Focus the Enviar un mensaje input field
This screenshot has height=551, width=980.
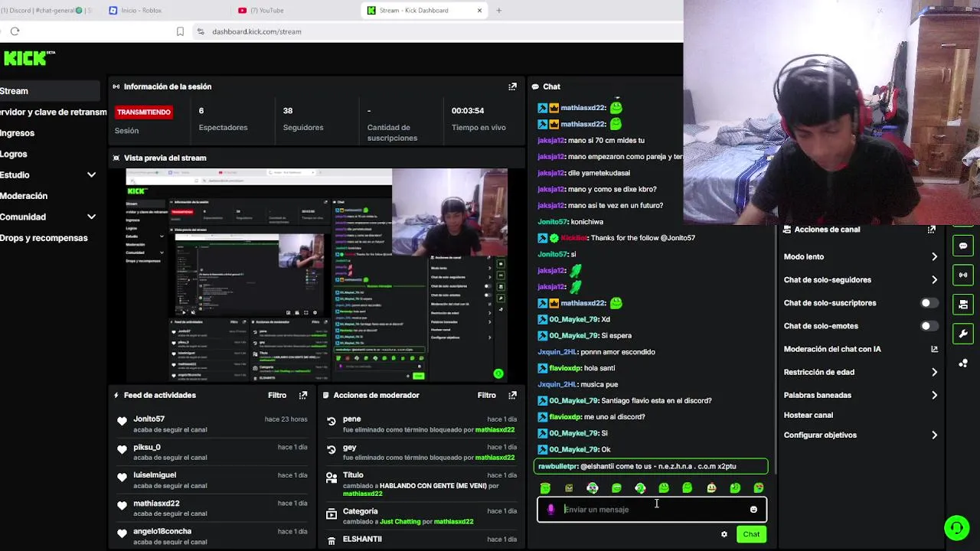point(652,510)
